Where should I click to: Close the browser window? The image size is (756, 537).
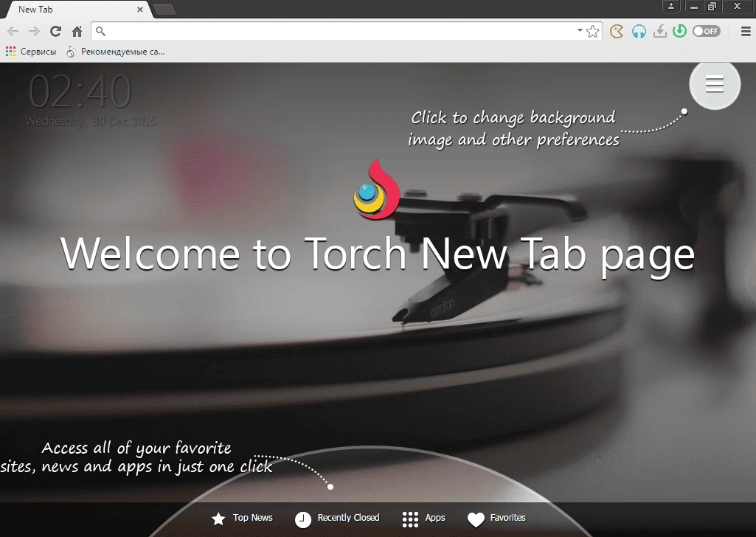[x=738, y=6]
